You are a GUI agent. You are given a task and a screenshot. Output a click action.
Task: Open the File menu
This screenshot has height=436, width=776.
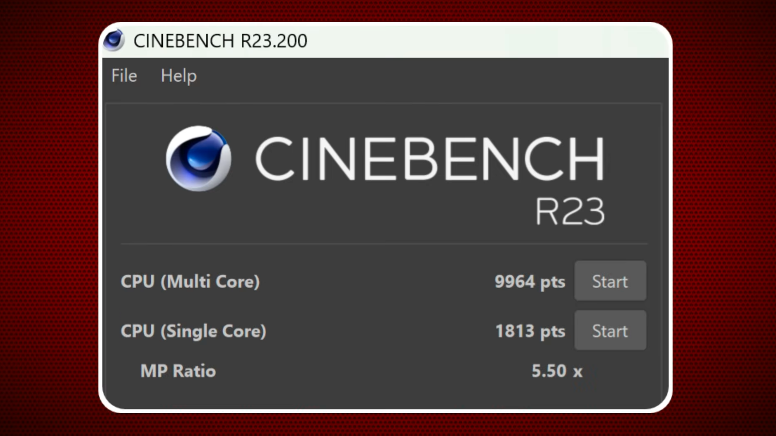[124, 76]
